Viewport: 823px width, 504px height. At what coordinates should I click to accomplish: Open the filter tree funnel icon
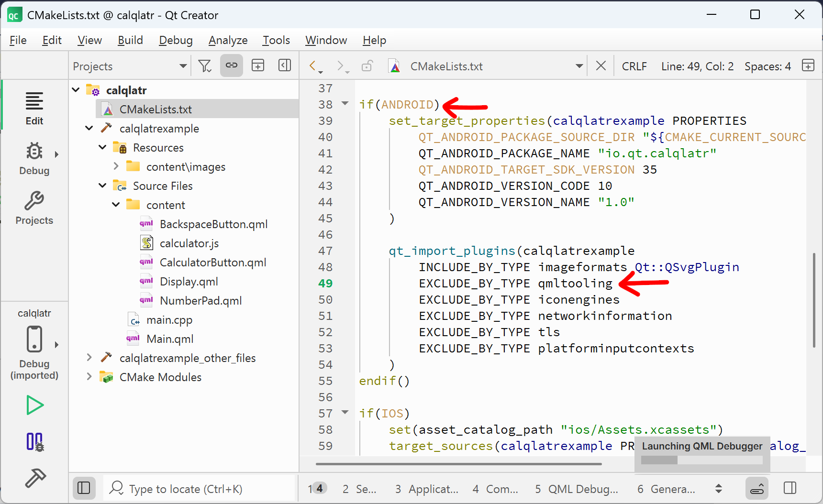[205, 66]
